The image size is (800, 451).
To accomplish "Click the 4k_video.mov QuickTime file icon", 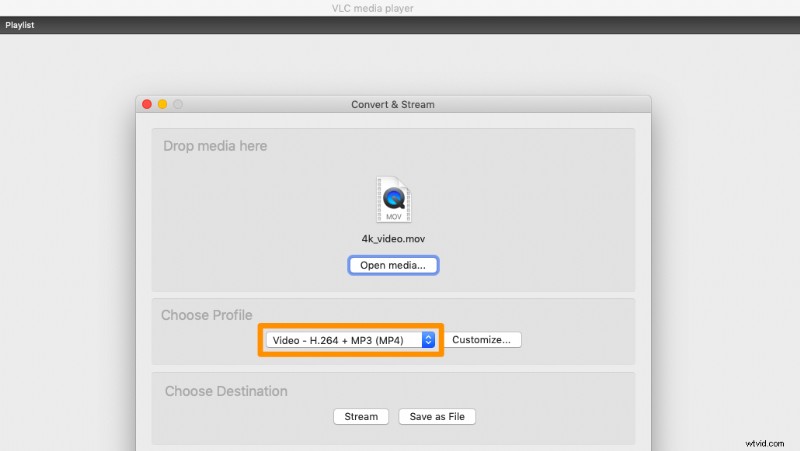I will click(393, 199).
